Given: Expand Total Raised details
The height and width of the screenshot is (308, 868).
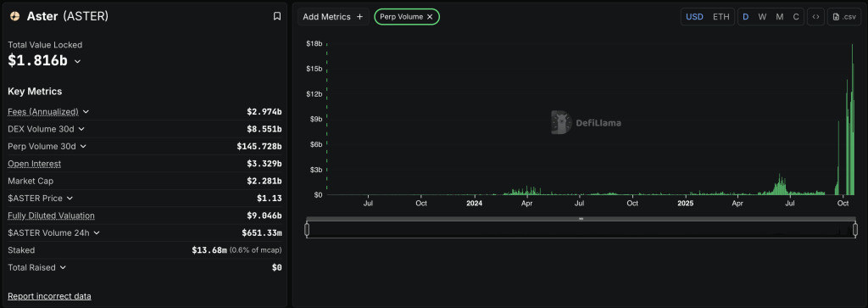Looking at the screenshot, I should click(63, 267).
